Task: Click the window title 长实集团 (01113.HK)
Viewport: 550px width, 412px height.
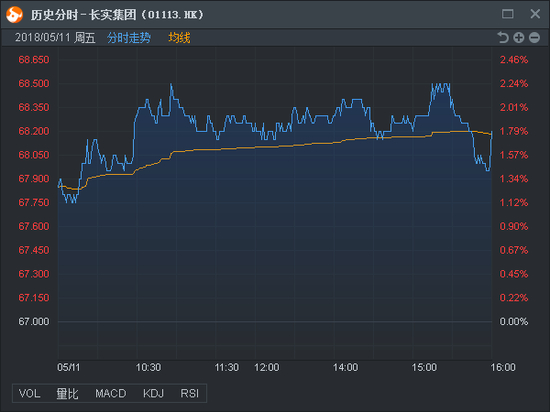Action: coord(146,15)
